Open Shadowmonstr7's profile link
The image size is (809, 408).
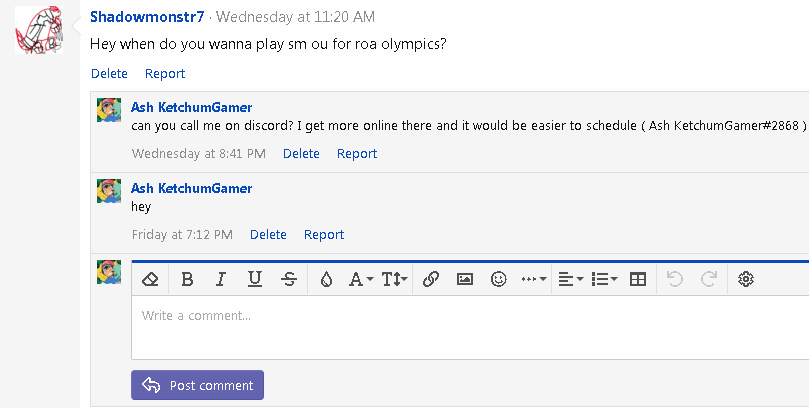click(147, 17)
